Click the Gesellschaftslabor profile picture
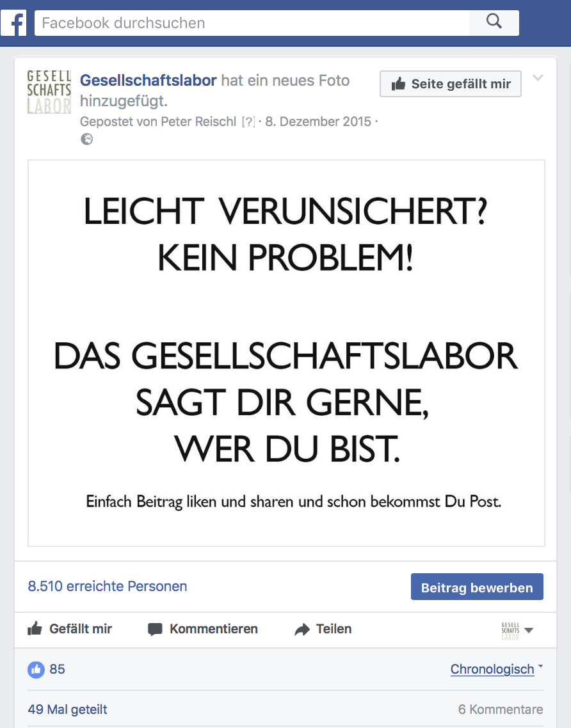The width and height of the screenshot is (571, 728). coord(49,92)
